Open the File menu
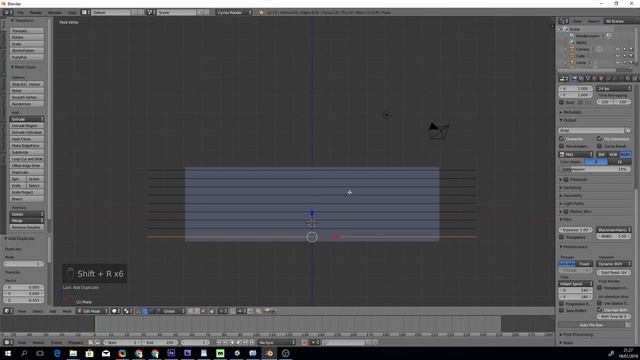Image resolution: width=640 pixels, height=360 pixels. click(20, 12)
